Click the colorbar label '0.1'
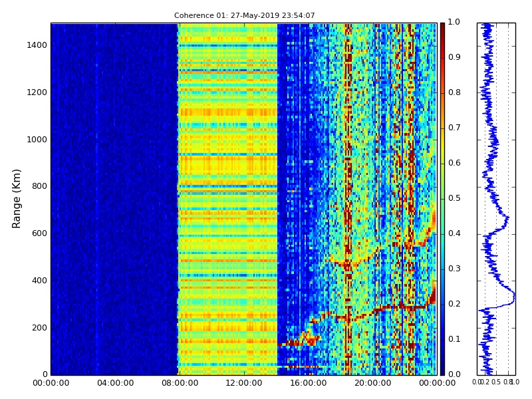 click(x=454, y=339)
